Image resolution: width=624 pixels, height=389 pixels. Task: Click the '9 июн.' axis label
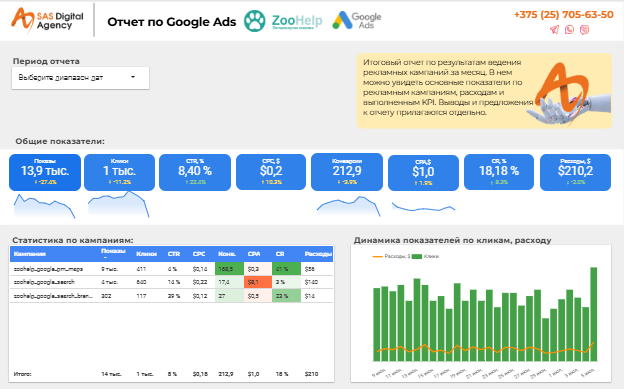point(378,373)
